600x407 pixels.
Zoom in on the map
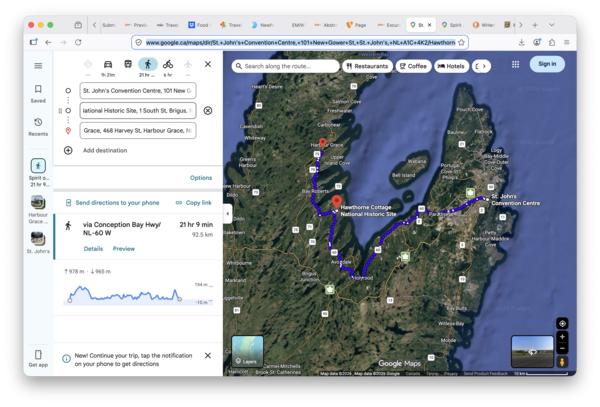pyautogui.click(x=562, y=337)
